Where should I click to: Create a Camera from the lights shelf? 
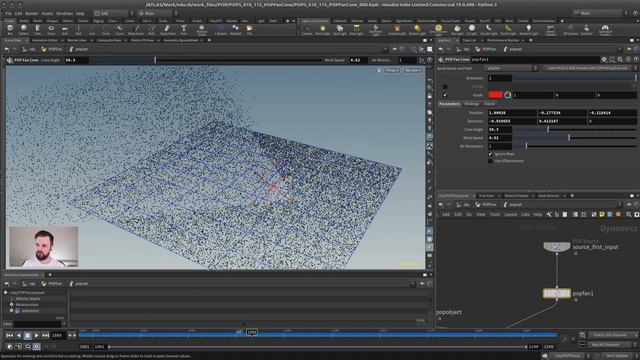pos(307,29)
